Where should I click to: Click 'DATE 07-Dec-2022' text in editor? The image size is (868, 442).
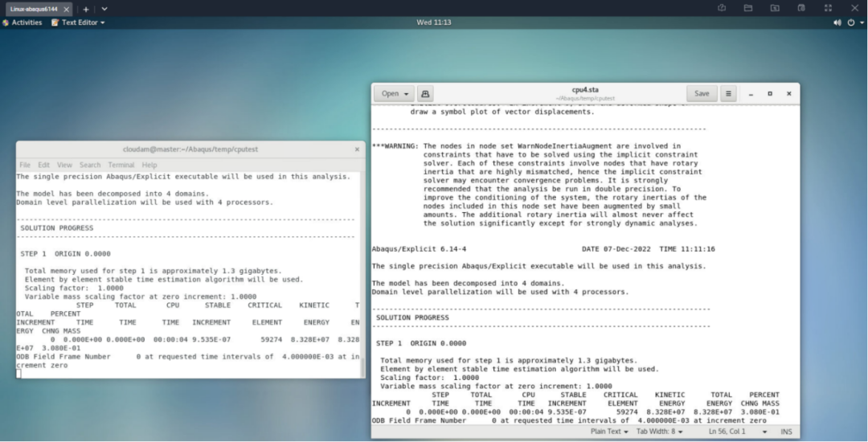(x=616, y=249)
